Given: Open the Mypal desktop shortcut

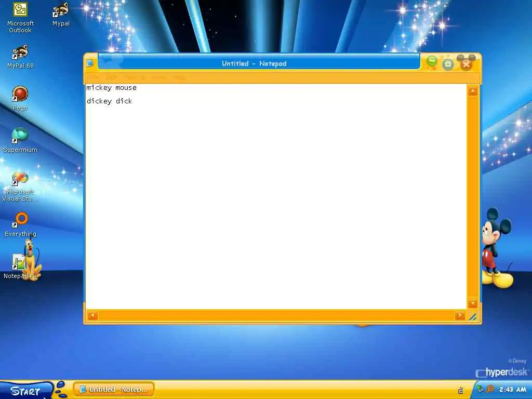Looking at the screenshot, I should (x=61, y=14).
